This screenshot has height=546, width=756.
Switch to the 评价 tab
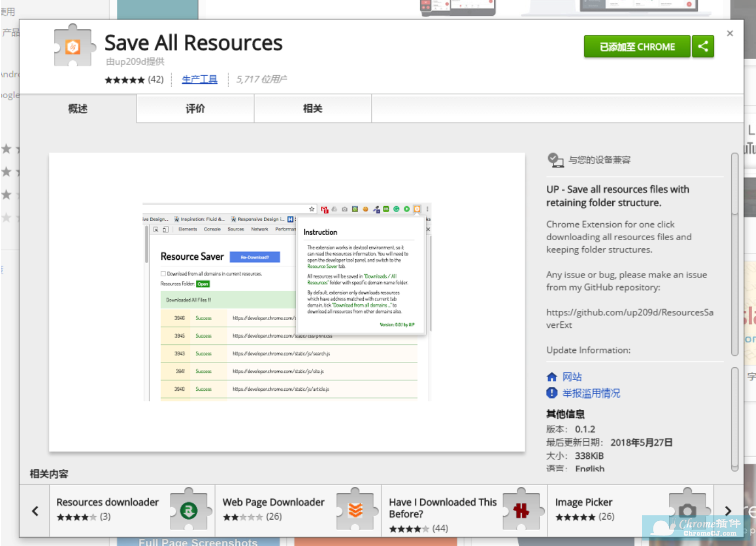[195, 109]
